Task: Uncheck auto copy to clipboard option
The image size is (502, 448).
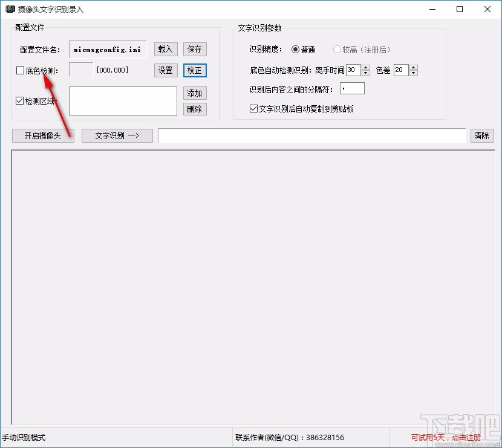Action: point(255,109)
